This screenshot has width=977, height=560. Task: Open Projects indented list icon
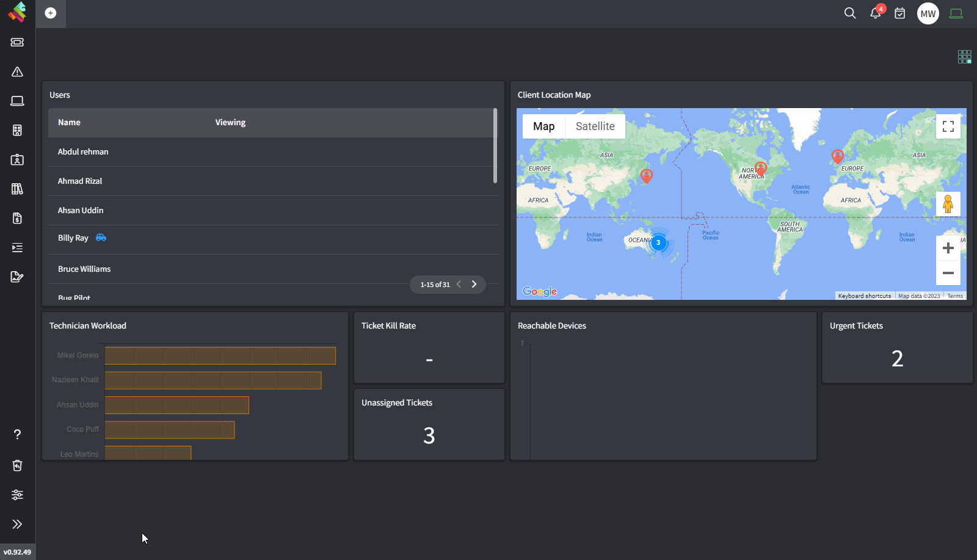pos(17,247)
